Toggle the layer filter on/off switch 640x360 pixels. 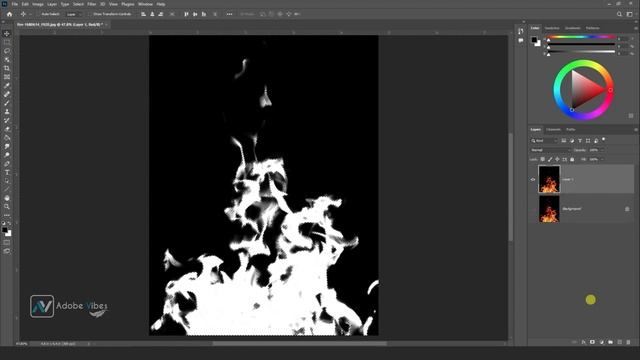(604, 140)
